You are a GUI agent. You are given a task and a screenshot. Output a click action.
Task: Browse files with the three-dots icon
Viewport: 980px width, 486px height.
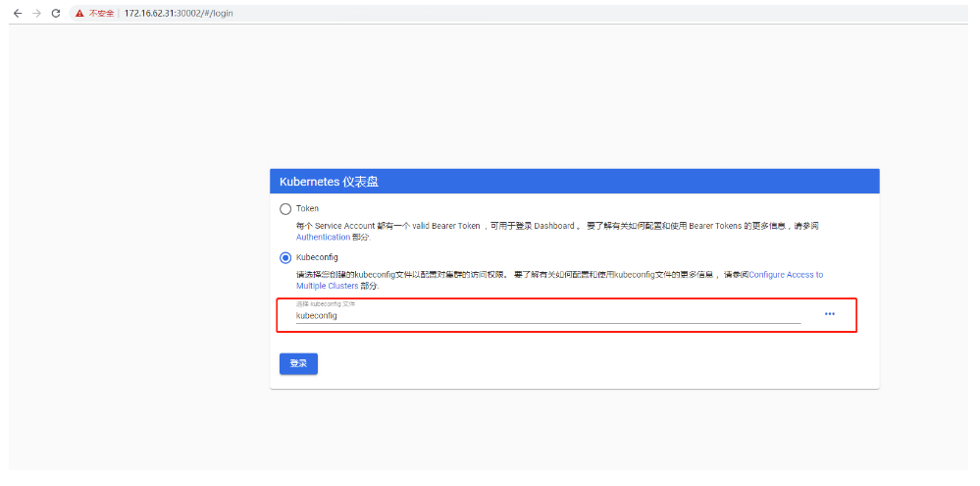829,314
